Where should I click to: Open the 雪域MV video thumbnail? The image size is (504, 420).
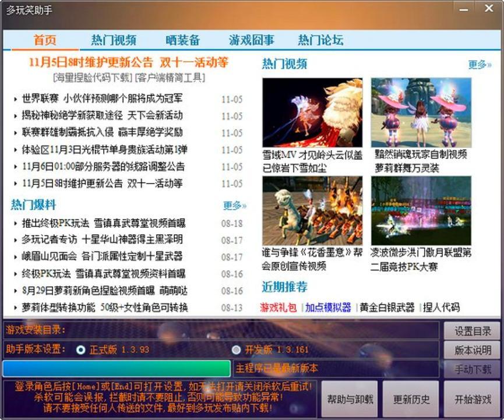coord(312,112)
